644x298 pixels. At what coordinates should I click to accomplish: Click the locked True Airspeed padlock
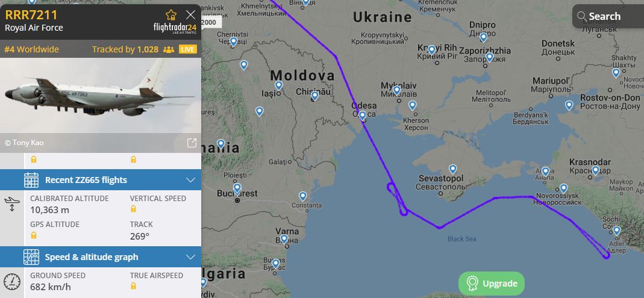tap(133, 286)
